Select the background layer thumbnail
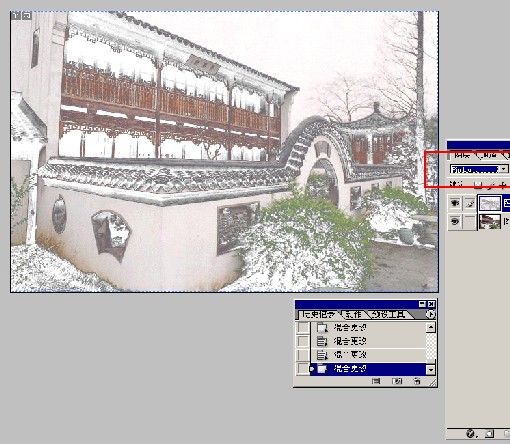Viewport: 510px width, 444px height. (x=490, y=221)
